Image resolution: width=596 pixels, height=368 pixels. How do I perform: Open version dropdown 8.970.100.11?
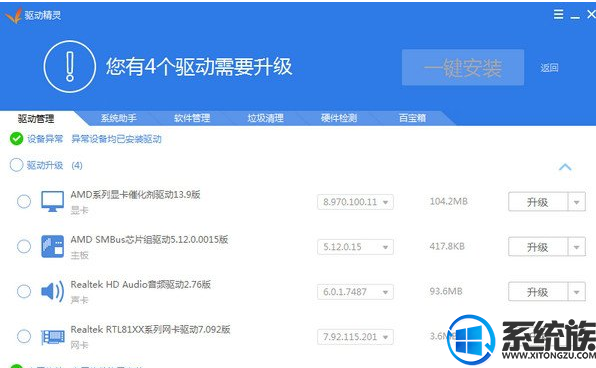(355, 202)
